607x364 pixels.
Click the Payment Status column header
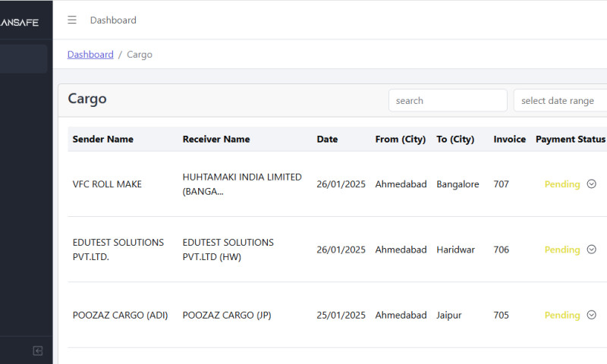point(571,140)
